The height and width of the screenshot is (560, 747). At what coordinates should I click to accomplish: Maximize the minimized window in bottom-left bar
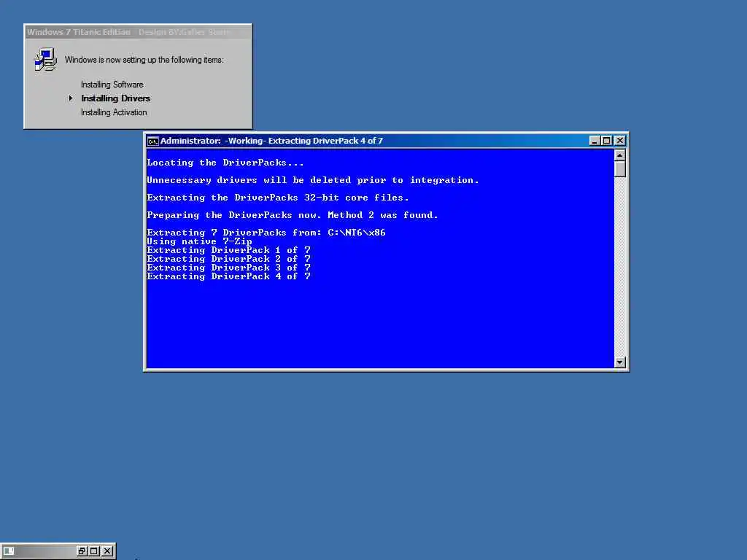94,551
